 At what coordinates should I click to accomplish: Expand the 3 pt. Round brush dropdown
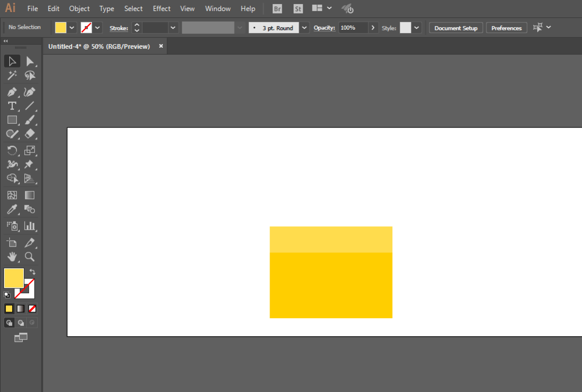304,27
